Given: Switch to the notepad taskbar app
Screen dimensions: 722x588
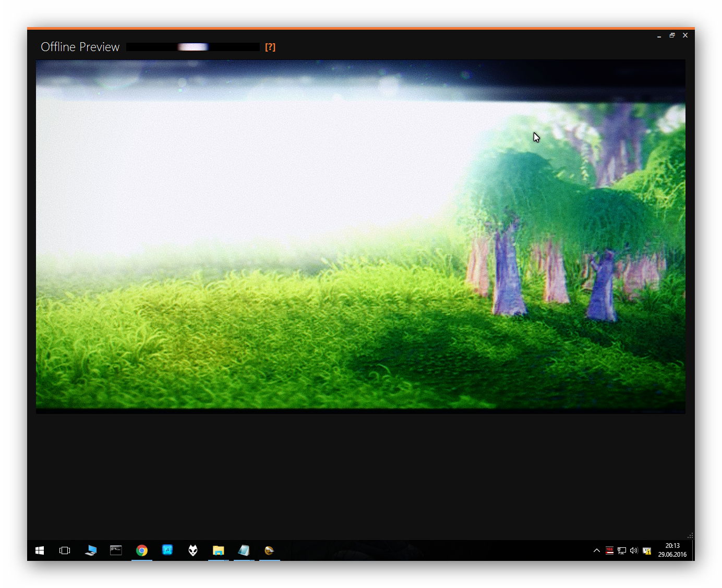Looking at the screenshot, I should [244, 550].
